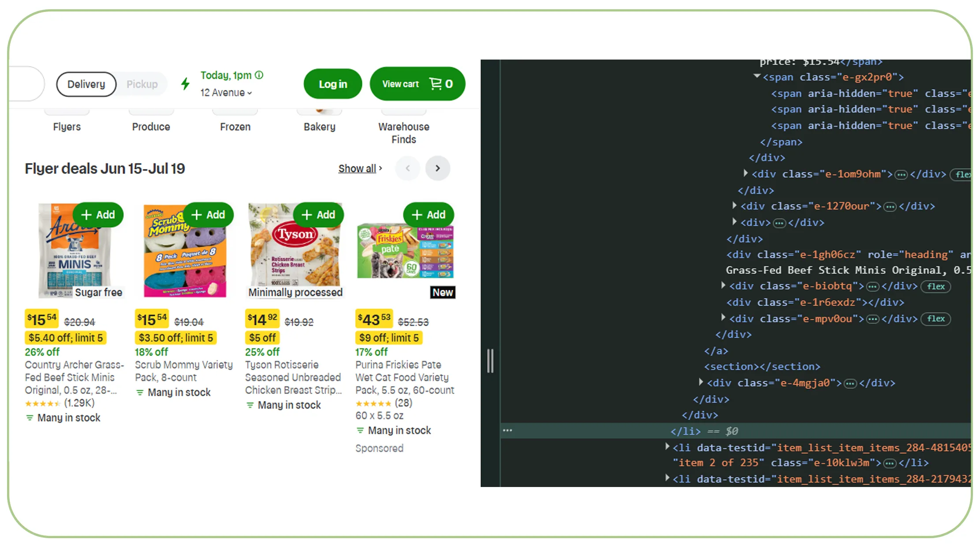Expand the div class e-mpv0ou node
The height and width of the screenshot is (547, 980).
tap(723, 318)
